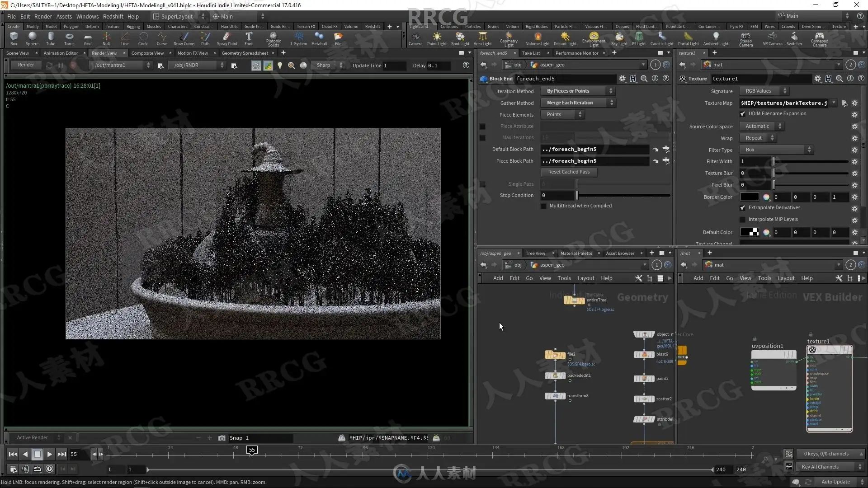The width and height of the screenshot is (868, 488).
Task: Enable Multithread when Compiled checkbox
Action: pyautogui.click(x=544, y=206)
